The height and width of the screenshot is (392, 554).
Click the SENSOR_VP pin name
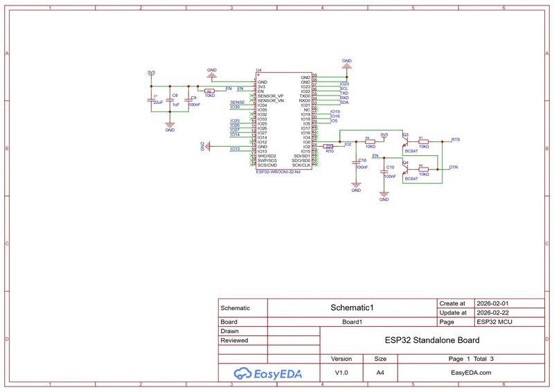[271, 96]
